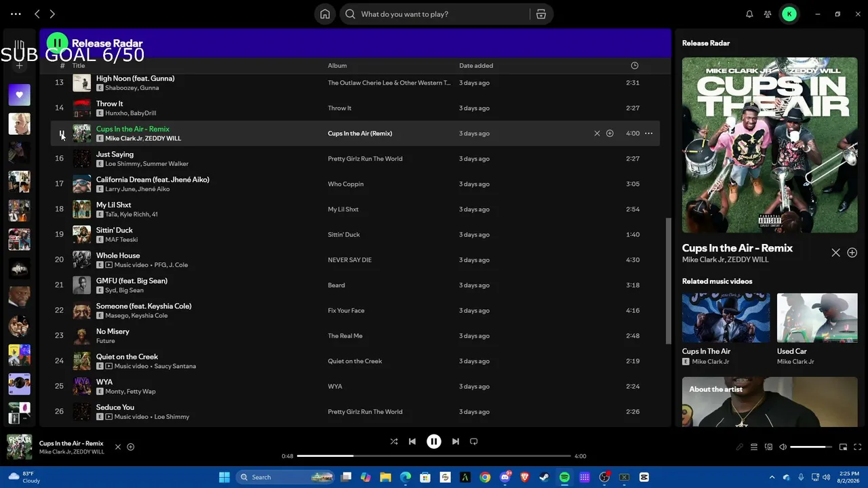
Task: Sort by Date added column header
Action: coord(476,66)
